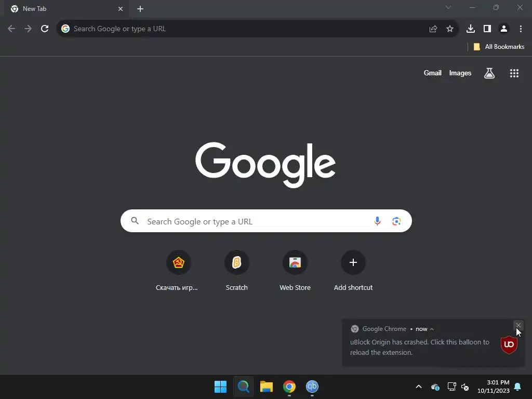532x399 pixels.
Task: Restore down the Chrome window
Action: coord(496,7)
